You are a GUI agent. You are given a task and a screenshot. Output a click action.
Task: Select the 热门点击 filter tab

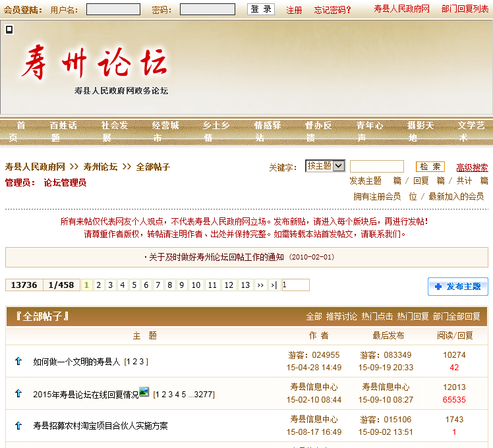[x=377, y=316]
